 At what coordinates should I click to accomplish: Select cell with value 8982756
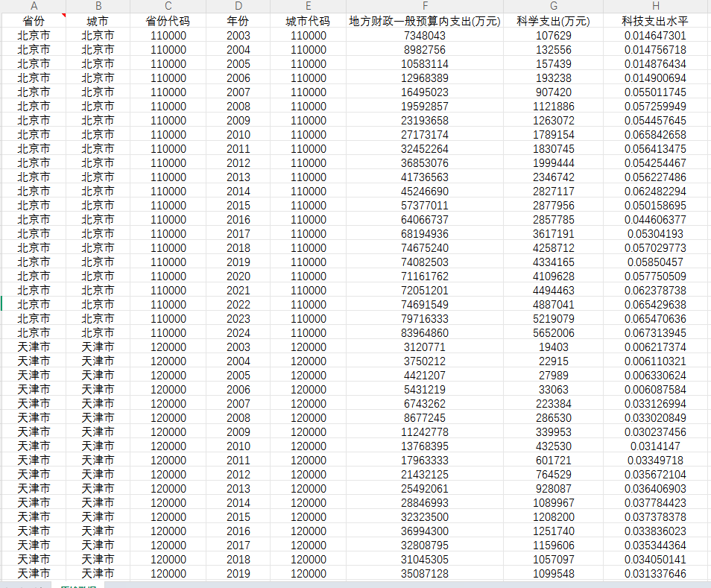(425, 49)
